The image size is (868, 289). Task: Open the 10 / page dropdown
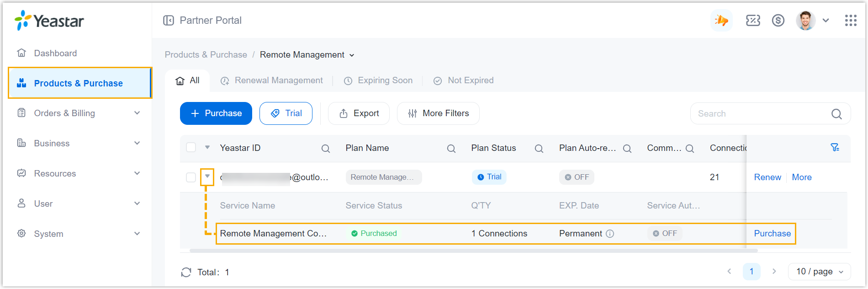point(819,272)
